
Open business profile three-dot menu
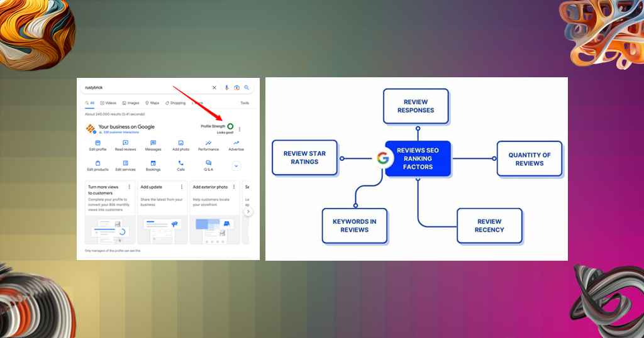pos(240,129)
